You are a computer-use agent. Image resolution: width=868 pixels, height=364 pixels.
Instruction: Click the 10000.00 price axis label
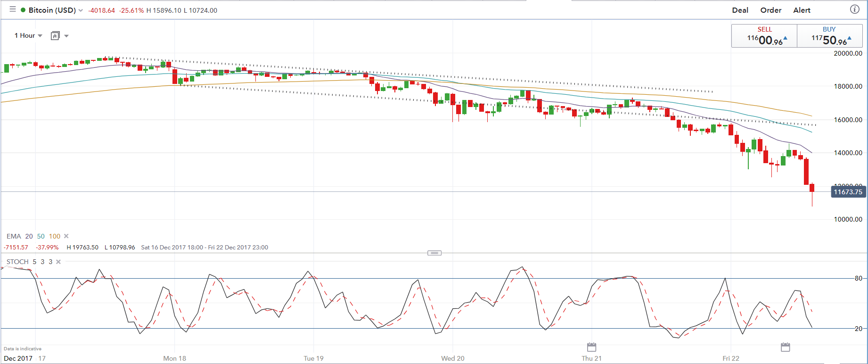coord(848,219)
